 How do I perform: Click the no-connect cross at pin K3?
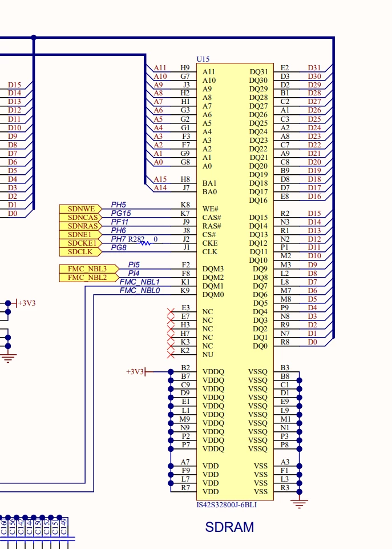[171, 346]
